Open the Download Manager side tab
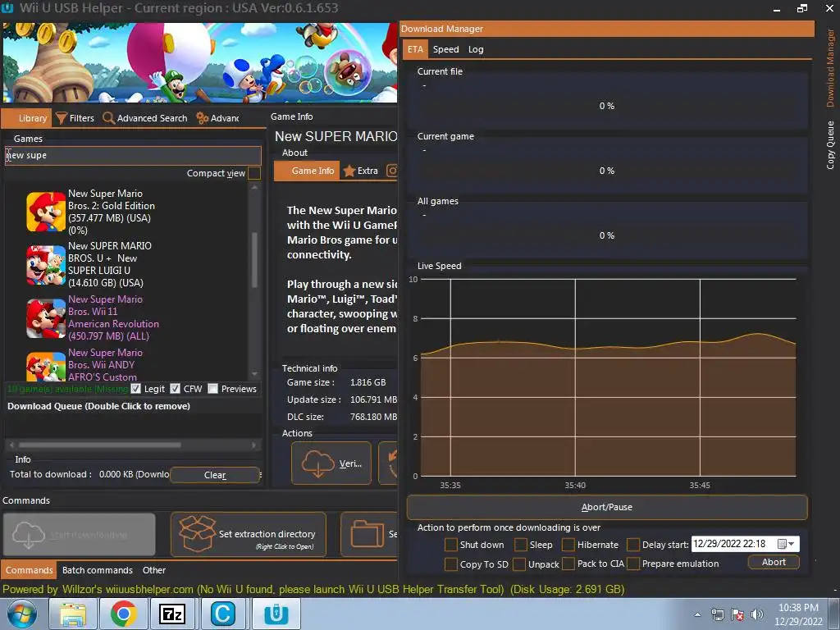This screenshot has width=840, height=630. tap(830, 67)
